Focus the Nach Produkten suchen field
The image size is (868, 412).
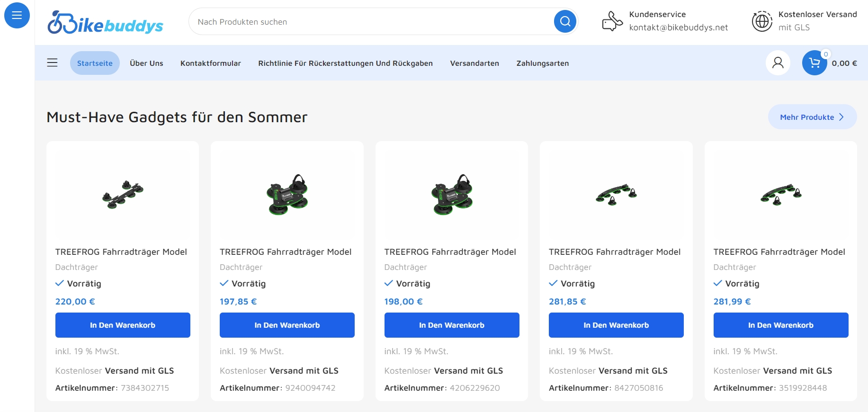pyautogui.click(x=369, y=22)
